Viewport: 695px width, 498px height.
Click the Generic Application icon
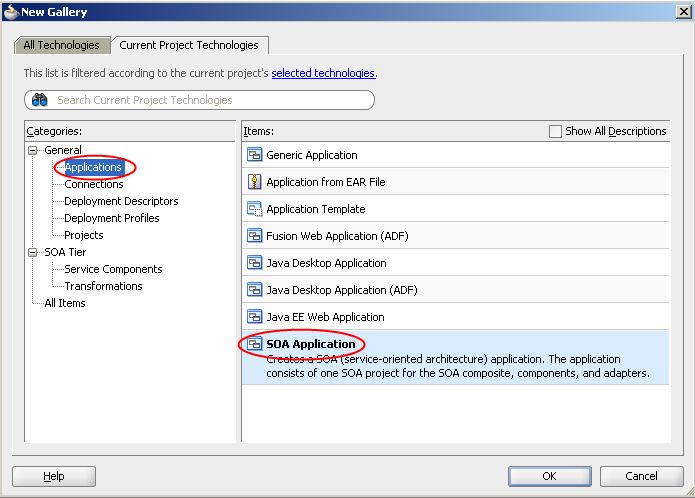click(254, 155)
